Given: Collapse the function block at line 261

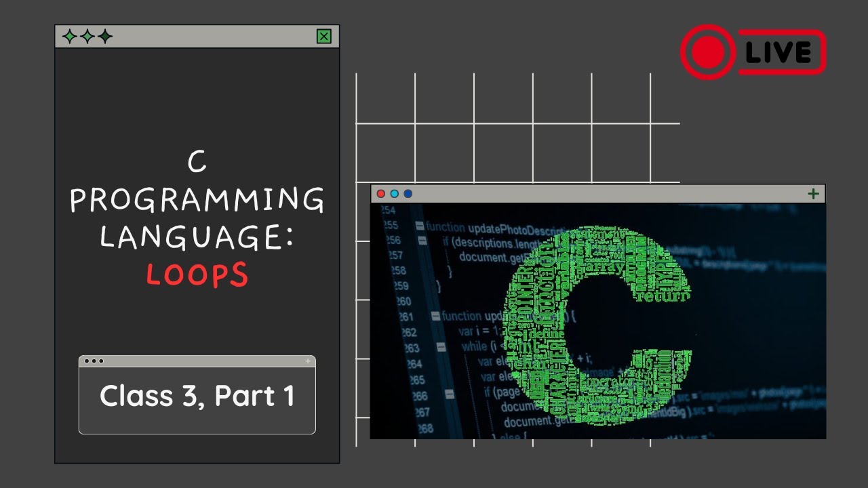Looking at the screenshot, I should (x=435, y=316).
